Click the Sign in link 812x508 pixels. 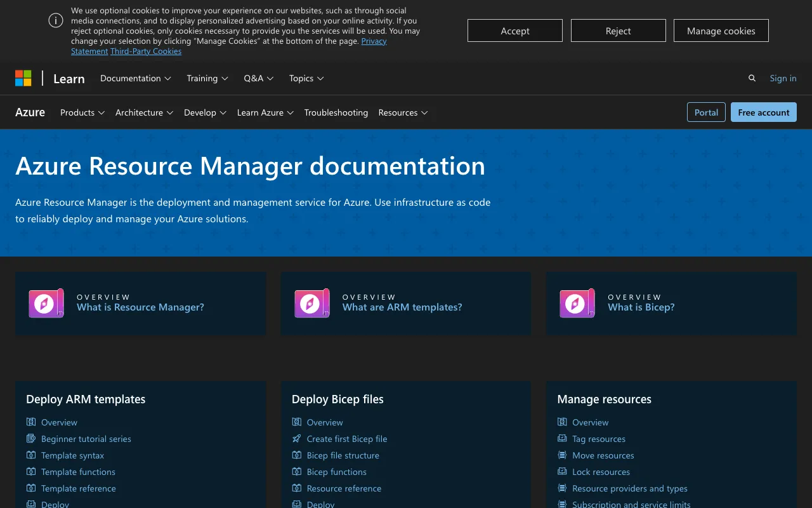click(x=783, y=77)
